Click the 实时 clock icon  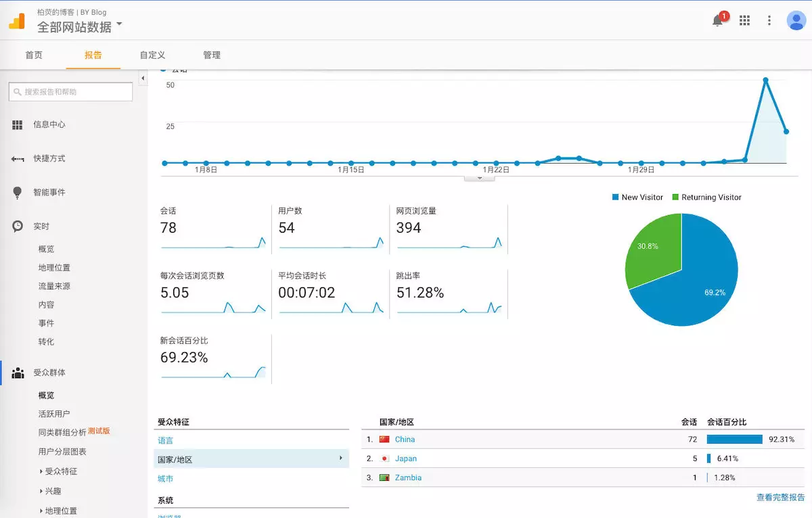click(18, 227)
